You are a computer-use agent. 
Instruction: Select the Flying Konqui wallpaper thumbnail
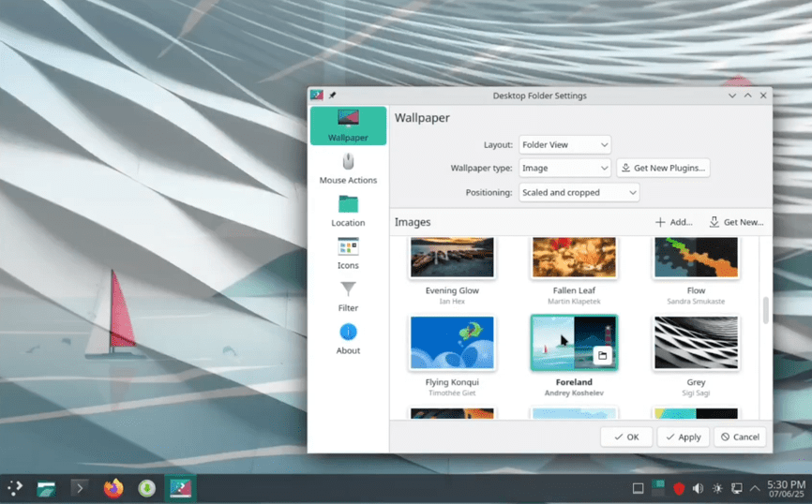tap(452, 343)
